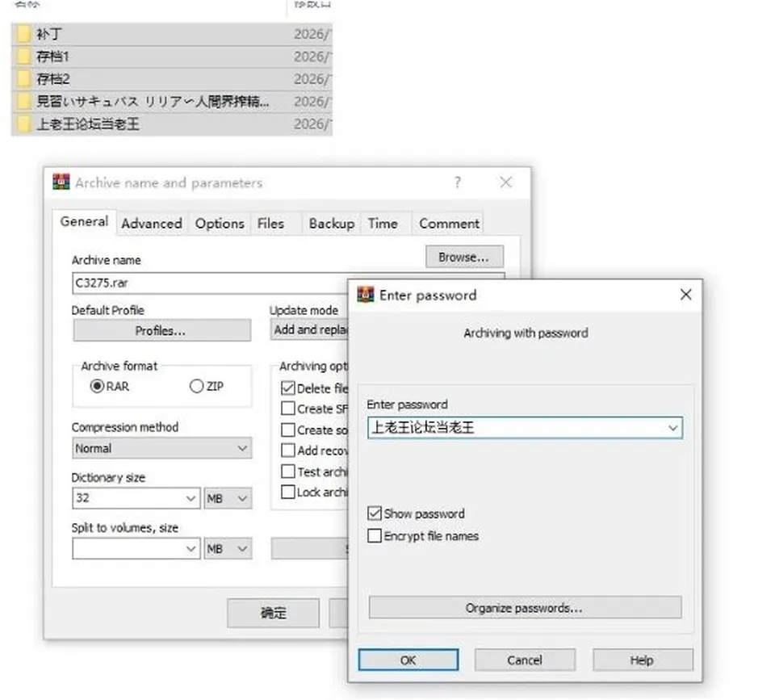Click the 存档1 folder icon
The image size is (775, 700).
tap(23, 57)
